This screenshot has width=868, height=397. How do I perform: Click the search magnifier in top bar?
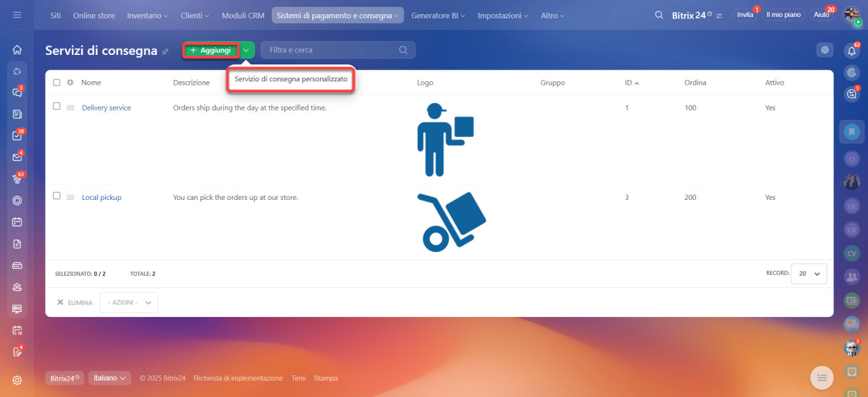coord(658,15)
